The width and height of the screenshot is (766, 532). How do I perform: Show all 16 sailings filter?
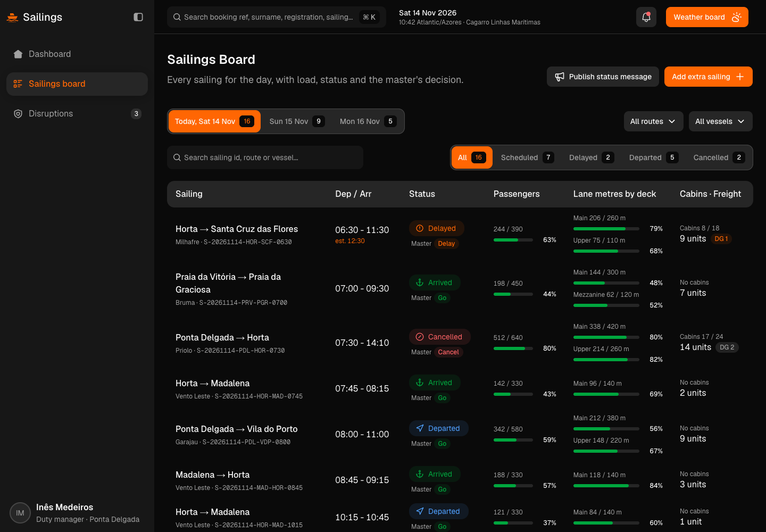[472, 157]
